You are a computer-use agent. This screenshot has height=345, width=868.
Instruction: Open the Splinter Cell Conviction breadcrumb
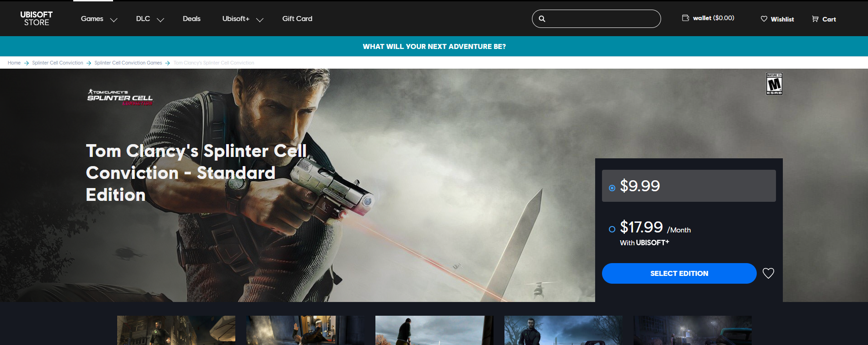click(x=58, y=63)
